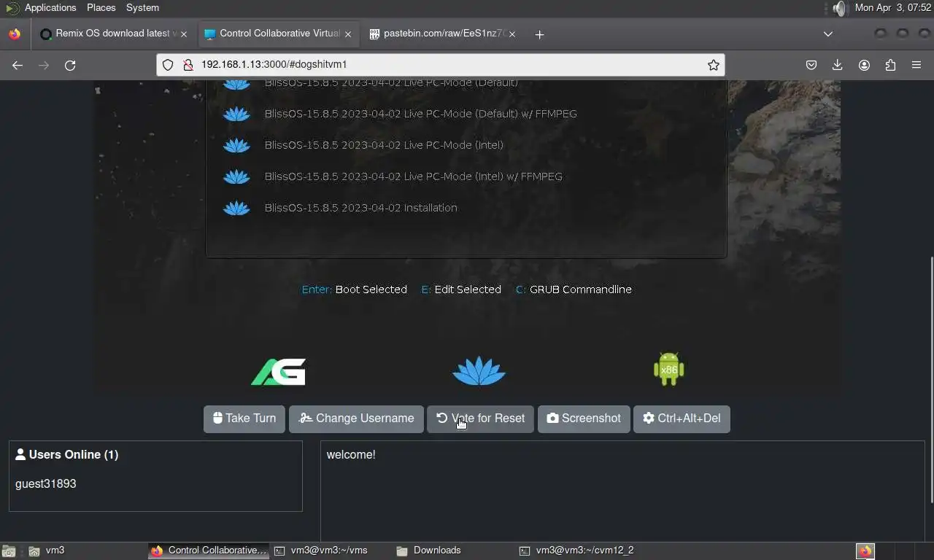Open the System menu
Viewport: 934px width, 560px height.
pos(142,8)
